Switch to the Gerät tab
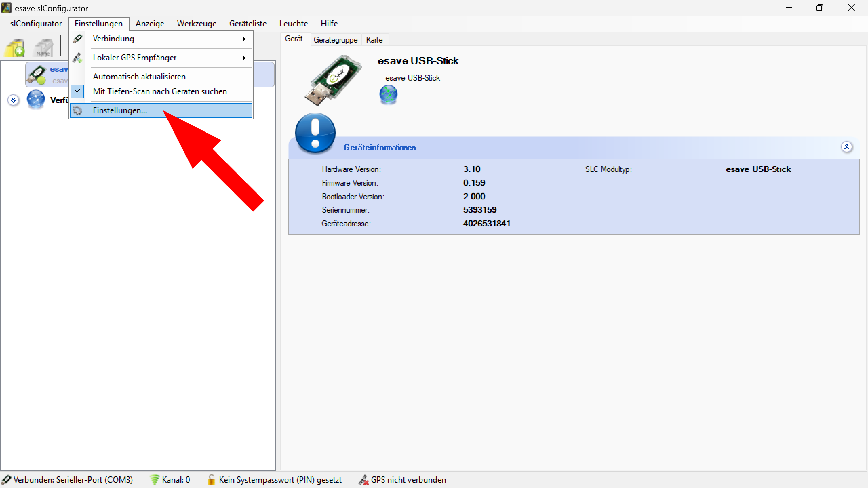The image size is (868, 488). 294,39
